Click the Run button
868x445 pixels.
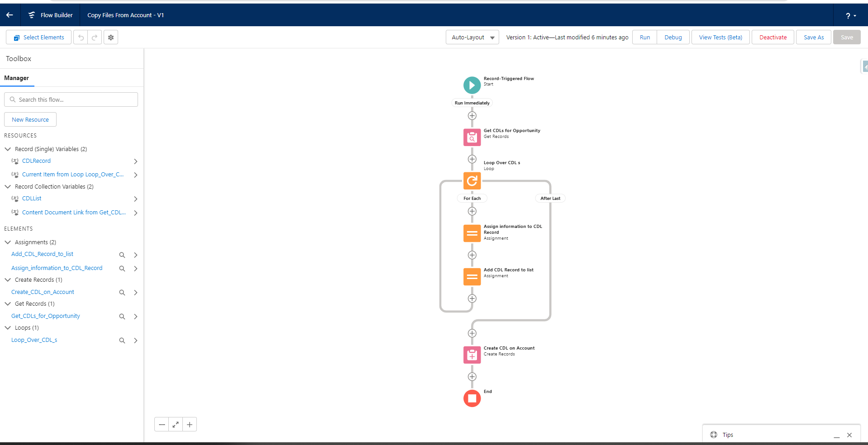click(645, 38)
